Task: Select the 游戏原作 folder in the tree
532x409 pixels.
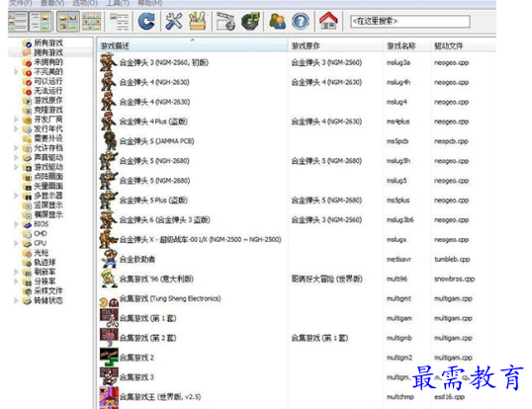Action: pos(48,101)
